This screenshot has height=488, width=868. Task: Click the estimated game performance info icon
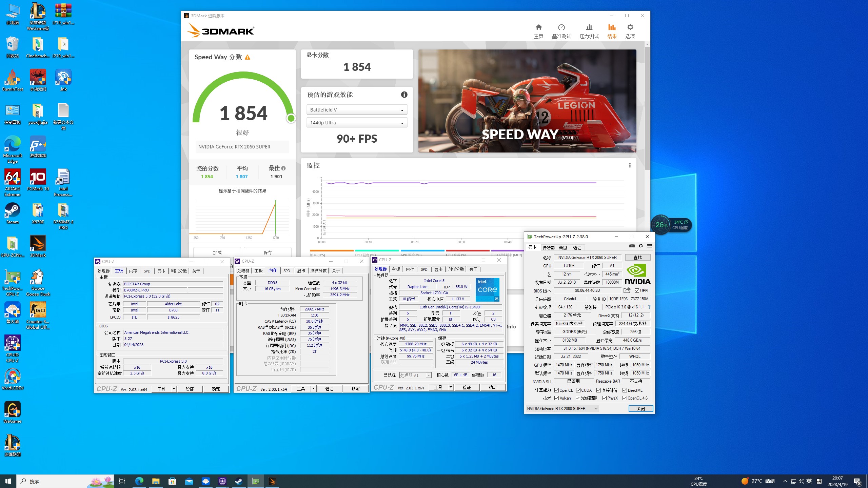click(404, 95)
